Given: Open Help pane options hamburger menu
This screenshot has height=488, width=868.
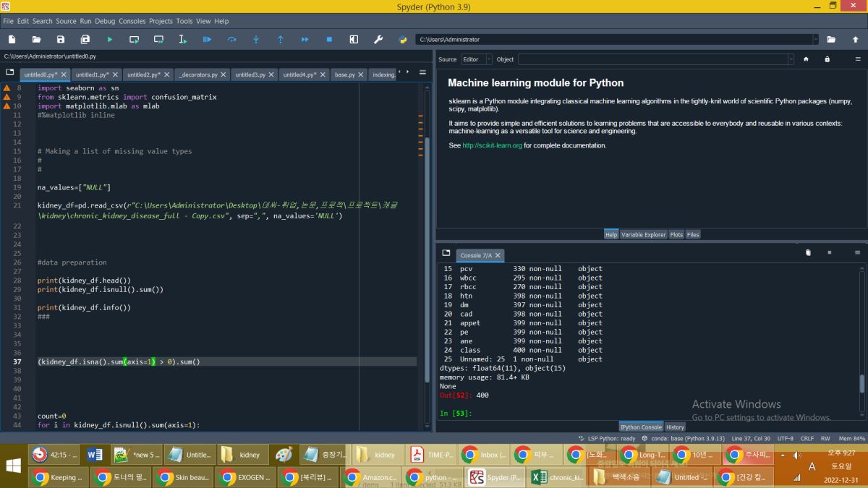Looking at the screenshot, I should click(x=857, y=59).
